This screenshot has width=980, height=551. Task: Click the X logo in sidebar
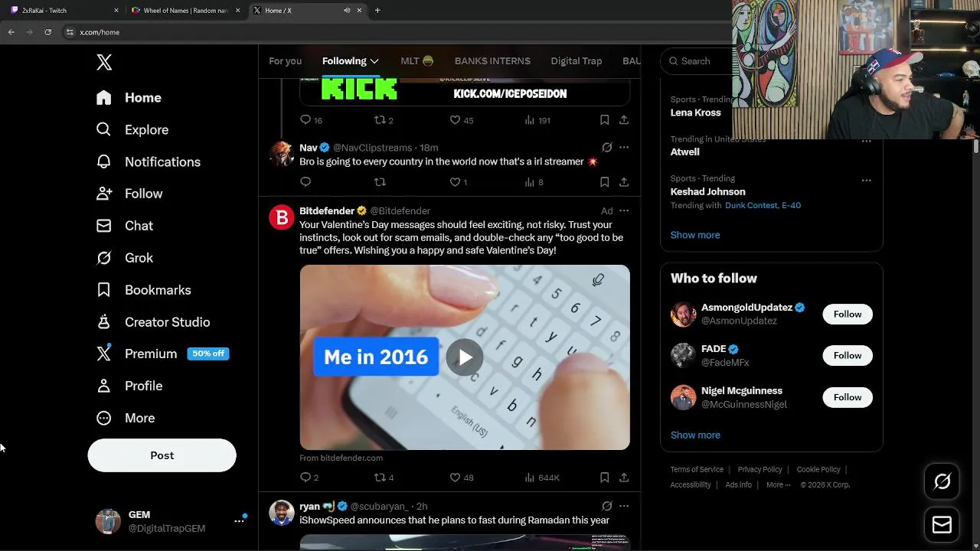(x=104, y=62)
